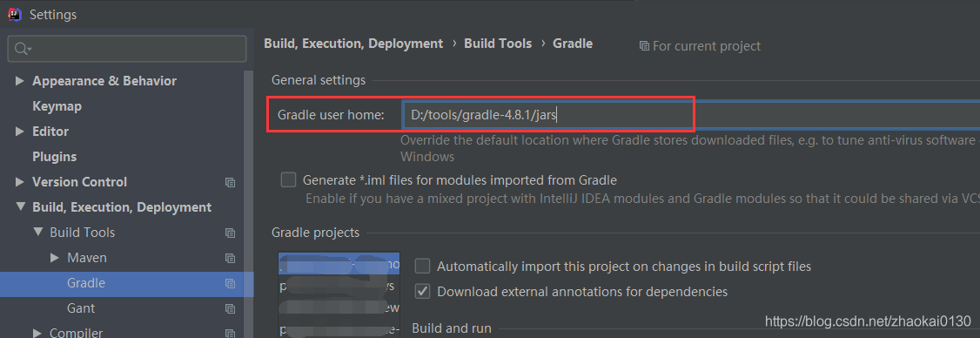Check Automatically import this project option
980x338 pixels.
coord(423,266)
